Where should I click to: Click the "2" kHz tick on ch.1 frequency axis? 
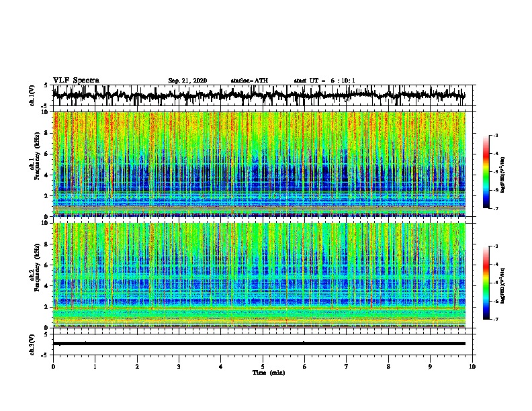(46, 195)
